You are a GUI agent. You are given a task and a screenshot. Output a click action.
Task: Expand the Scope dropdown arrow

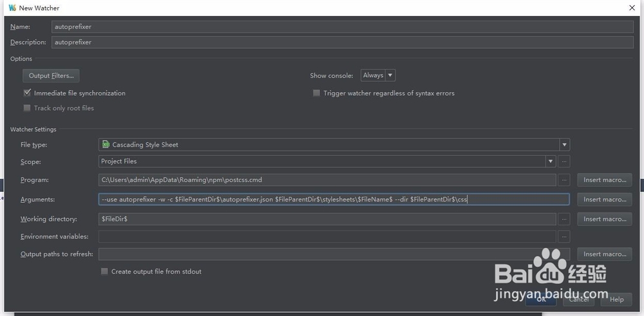[x=551, y=162]
